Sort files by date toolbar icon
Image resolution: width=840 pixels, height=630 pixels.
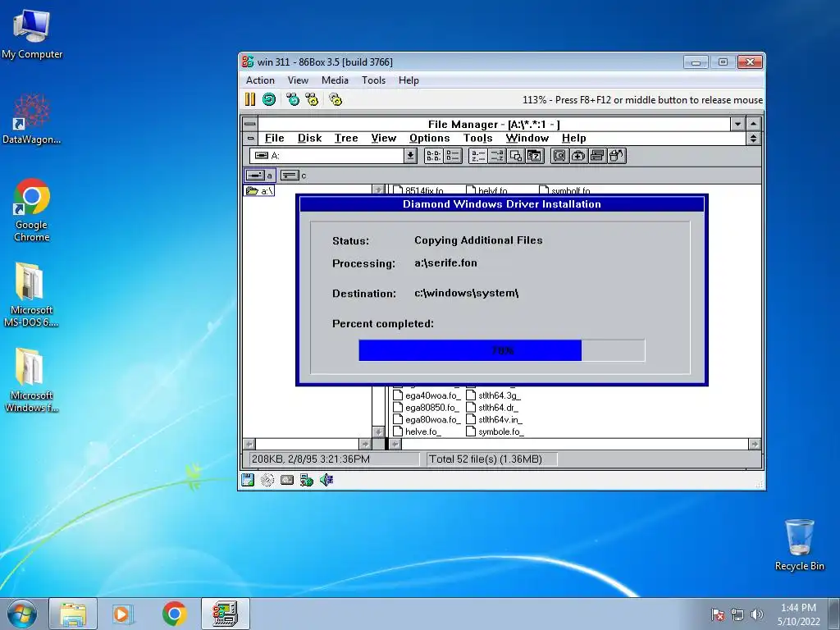click(535, 156)
